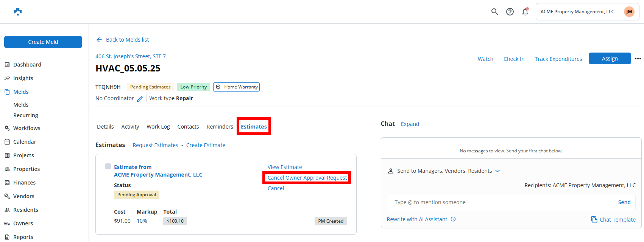Viewport: 644px width, 242px height.
Task: Click the Property Meld logo
Action: tap(18, 12)
